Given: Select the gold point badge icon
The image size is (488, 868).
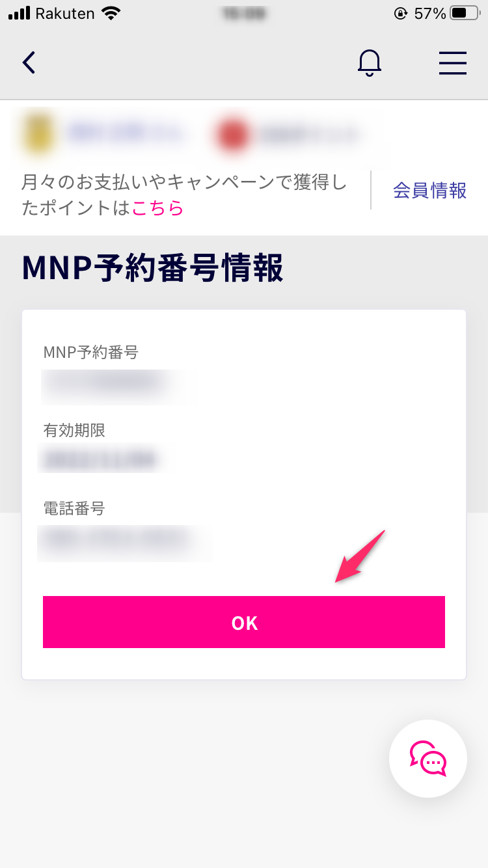Looking at the screenshot, I should tap(38, 135).
